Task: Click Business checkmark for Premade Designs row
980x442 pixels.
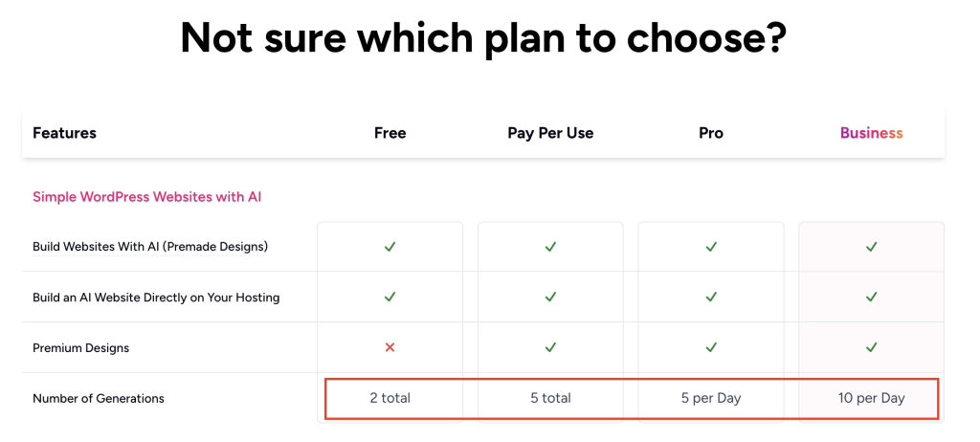Action: click(x=871, y=247)
